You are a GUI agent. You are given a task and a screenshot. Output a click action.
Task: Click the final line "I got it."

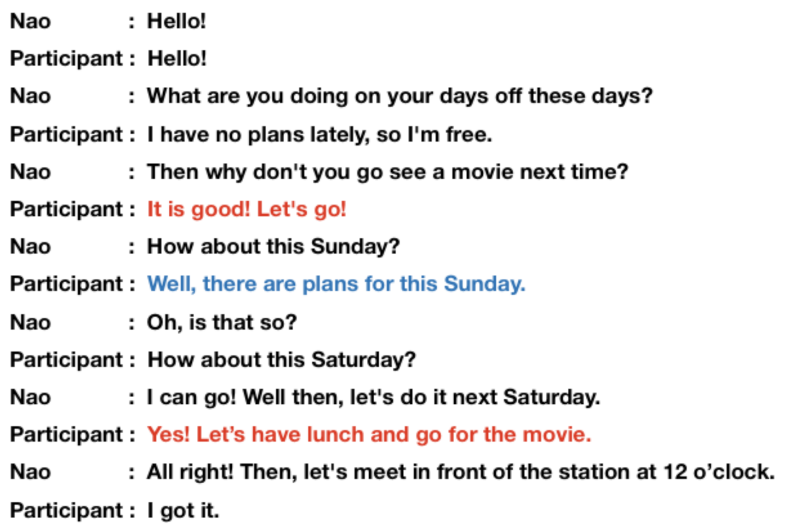click(x=183, y=510)
